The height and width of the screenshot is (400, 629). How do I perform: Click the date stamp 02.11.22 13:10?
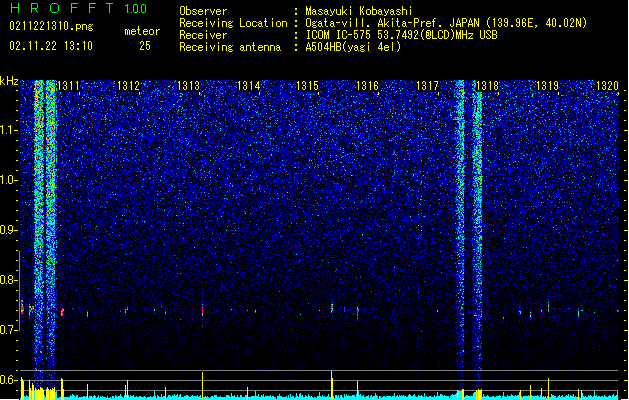pos(51,46)
